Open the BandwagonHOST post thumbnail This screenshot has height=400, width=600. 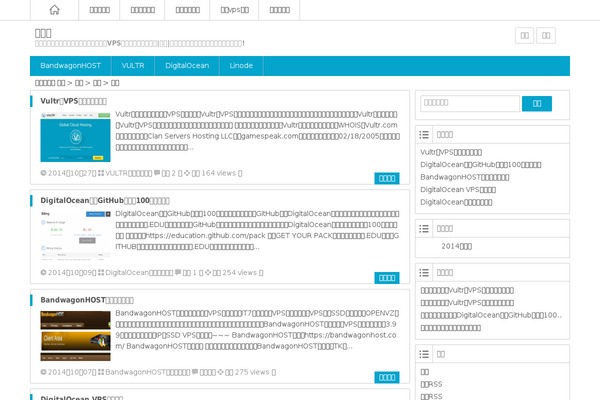75,336
